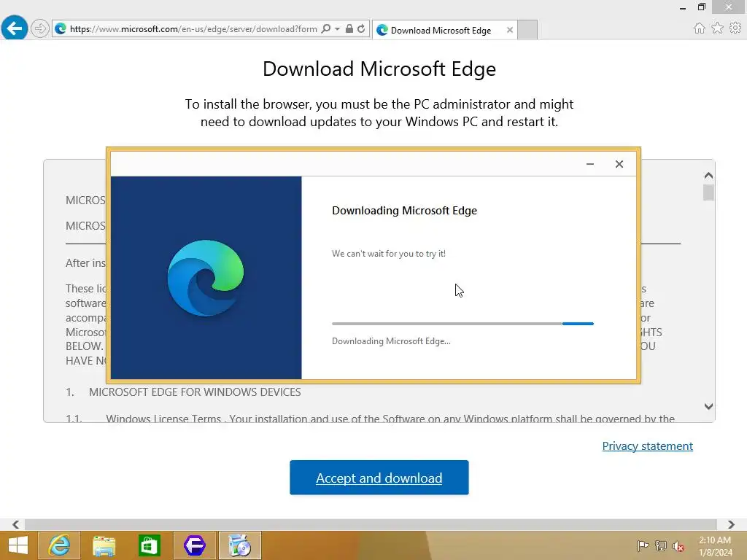Image resolution: width=747 pixels, height=560 pixels.
Task: Open the network tray icon
Action: click(x=661, y=545)
